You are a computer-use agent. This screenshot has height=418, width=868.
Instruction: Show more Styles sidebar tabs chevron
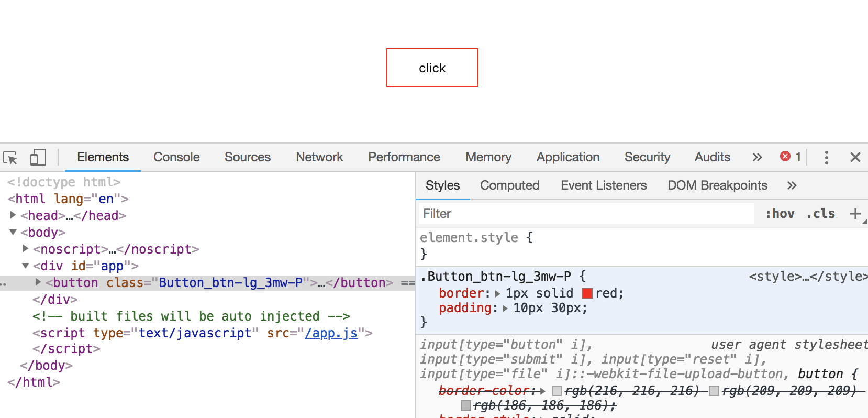pos(792,185)
